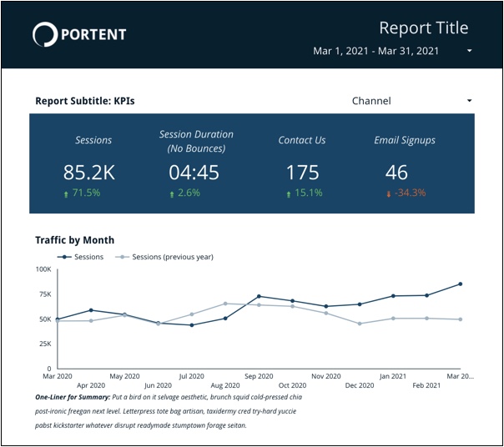Select the Mar 1, 2021 - Mar 31, 2021 date range
The image size is (504, 447).
click(x=375, y=51)
